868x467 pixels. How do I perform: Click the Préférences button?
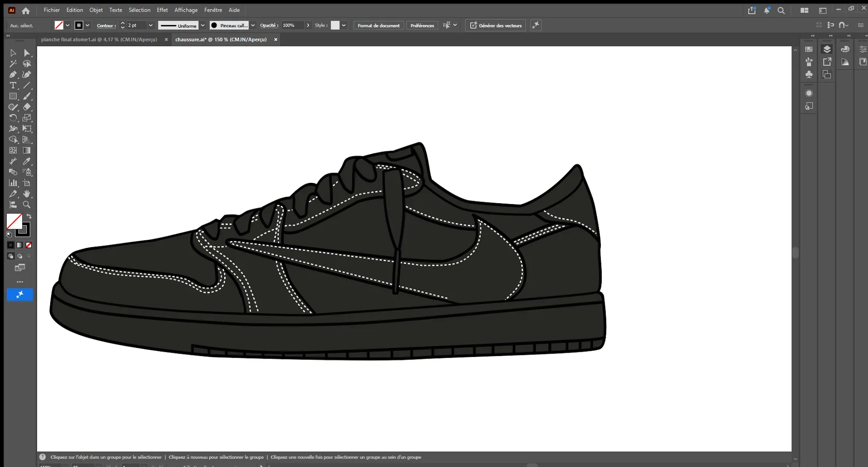pyautogui.click(x=422, y=26)
